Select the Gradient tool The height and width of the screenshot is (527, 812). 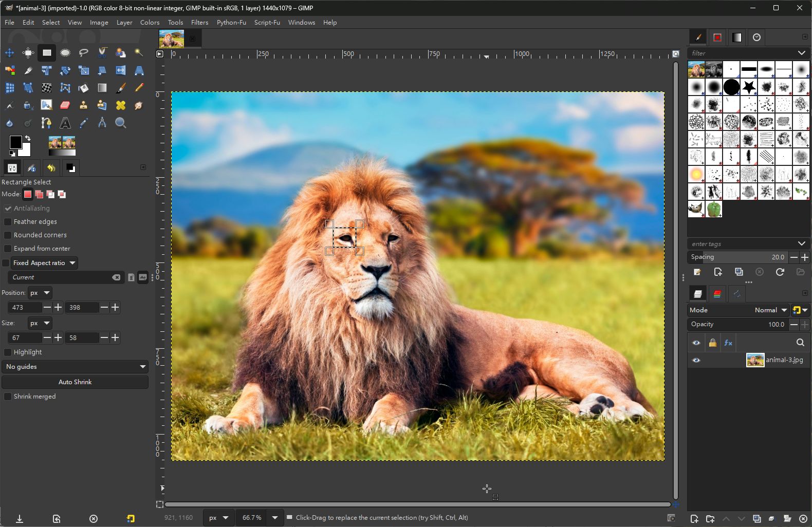pos(102,88)
